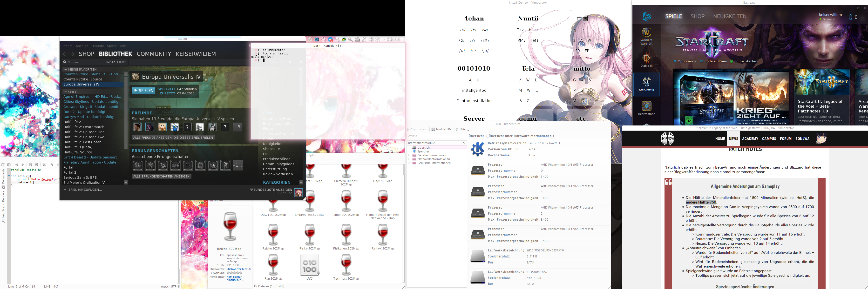Open the Optionen dropdown for StarCraft II
The width and height of the screenshot is (868, 289).
pyautogui.click(x=685, y=61)
